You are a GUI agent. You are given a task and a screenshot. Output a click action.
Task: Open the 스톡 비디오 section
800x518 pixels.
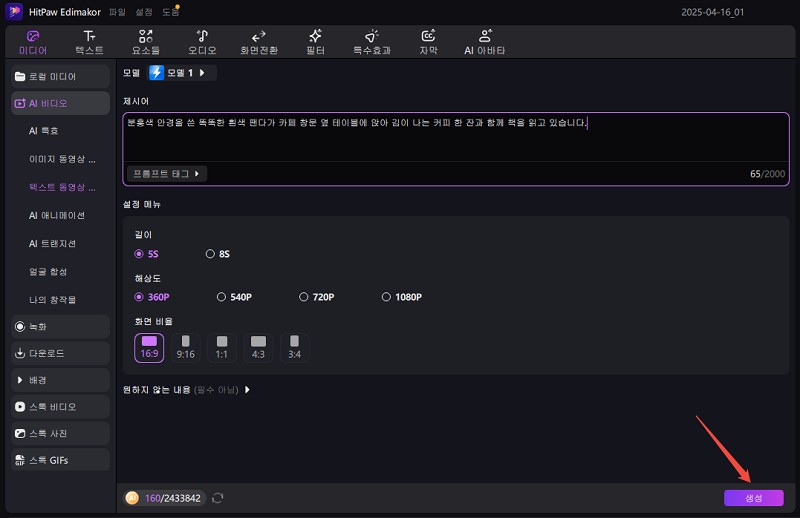[60, 407]
